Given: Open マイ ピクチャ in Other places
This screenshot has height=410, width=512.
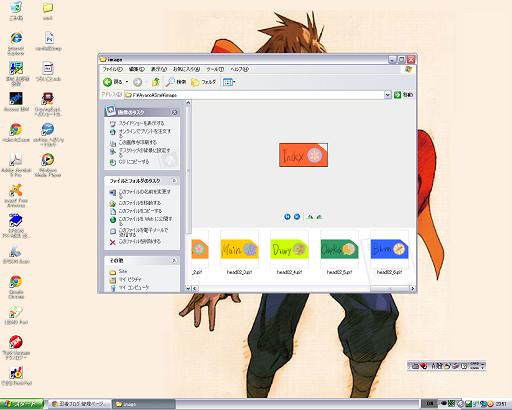Looking at the screenshot, I should click(130, 279).
